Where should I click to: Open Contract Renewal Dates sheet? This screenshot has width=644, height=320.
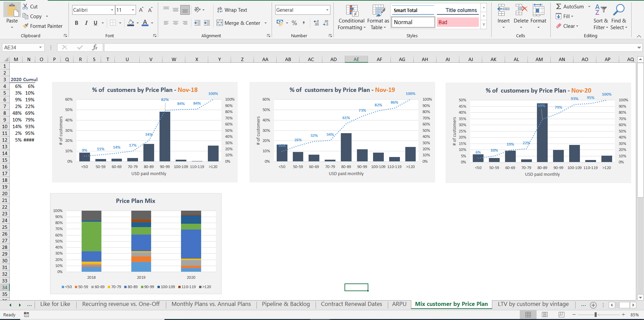(352, 304)
